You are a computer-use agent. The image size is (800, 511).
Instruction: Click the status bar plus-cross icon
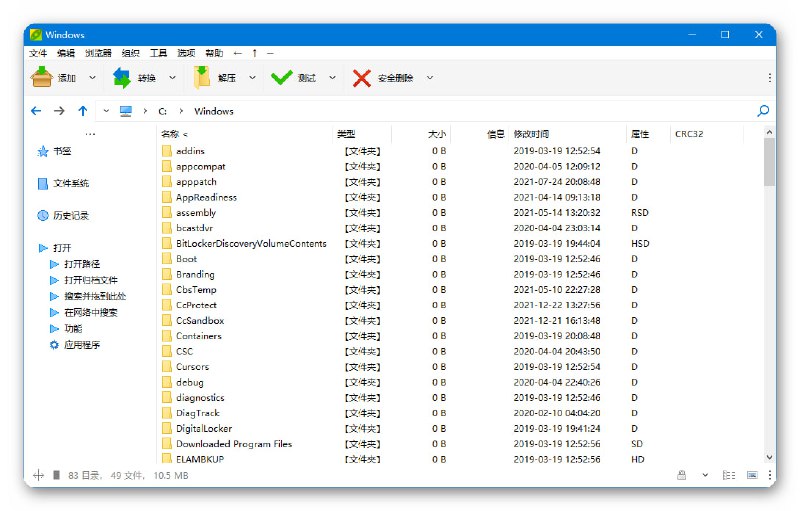[x=38, y=475]
